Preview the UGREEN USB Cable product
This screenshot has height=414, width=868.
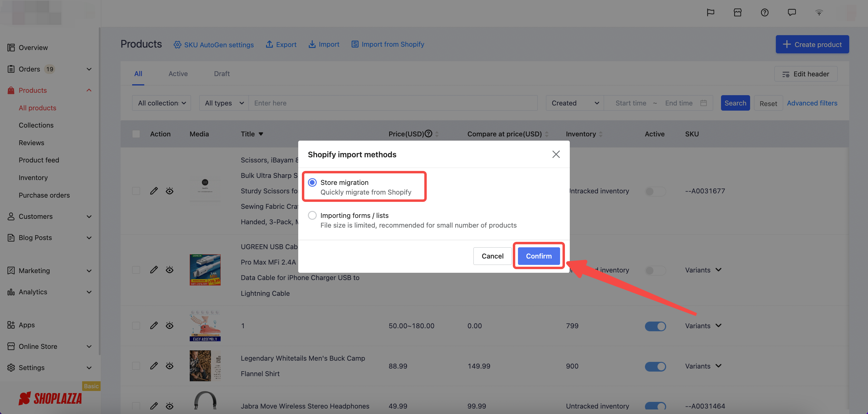coord(169,270)
